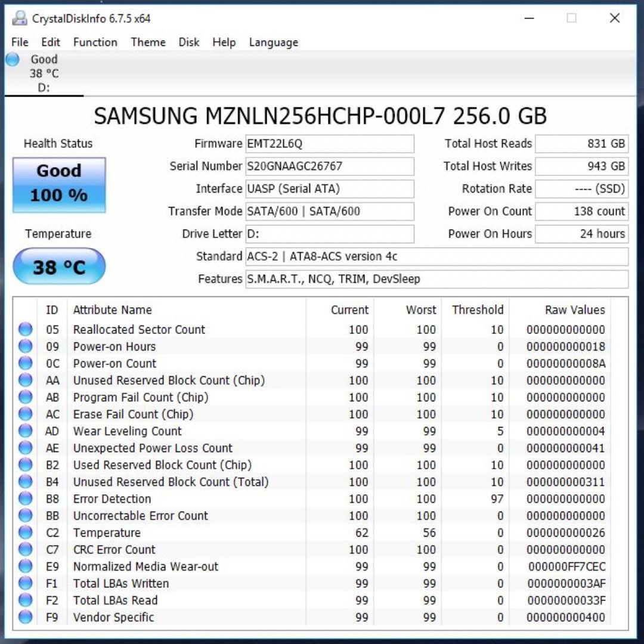Click the Raw Values column header

pyautogui.click(x=574, y=310)
